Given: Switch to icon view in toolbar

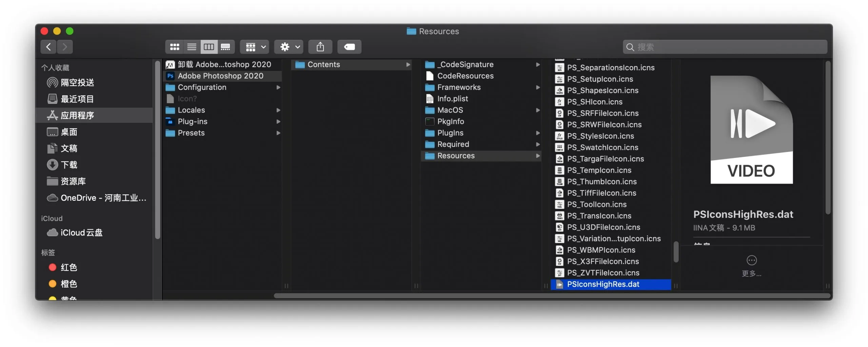Looking at the screenshot, I should (x=175, y=47).
